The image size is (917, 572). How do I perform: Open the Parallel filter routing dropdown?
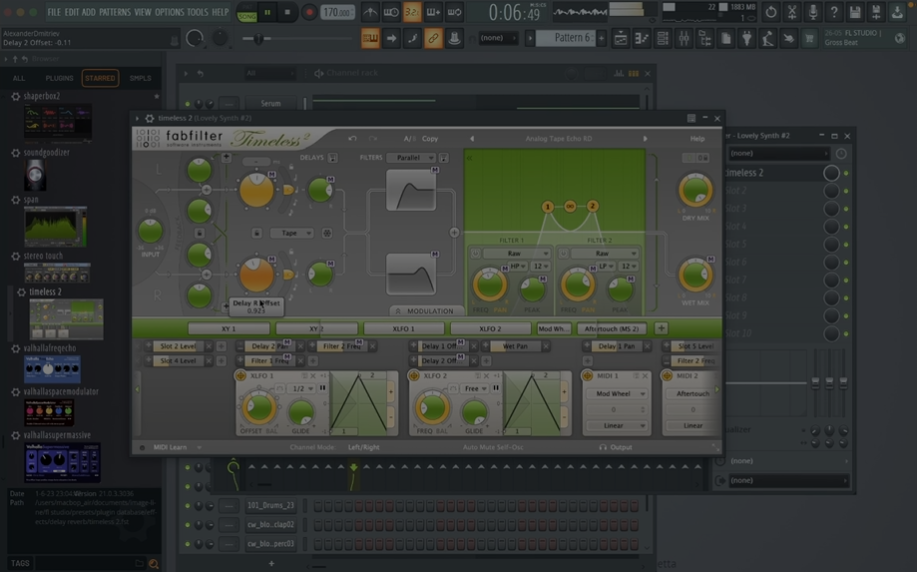coord(413,157)
